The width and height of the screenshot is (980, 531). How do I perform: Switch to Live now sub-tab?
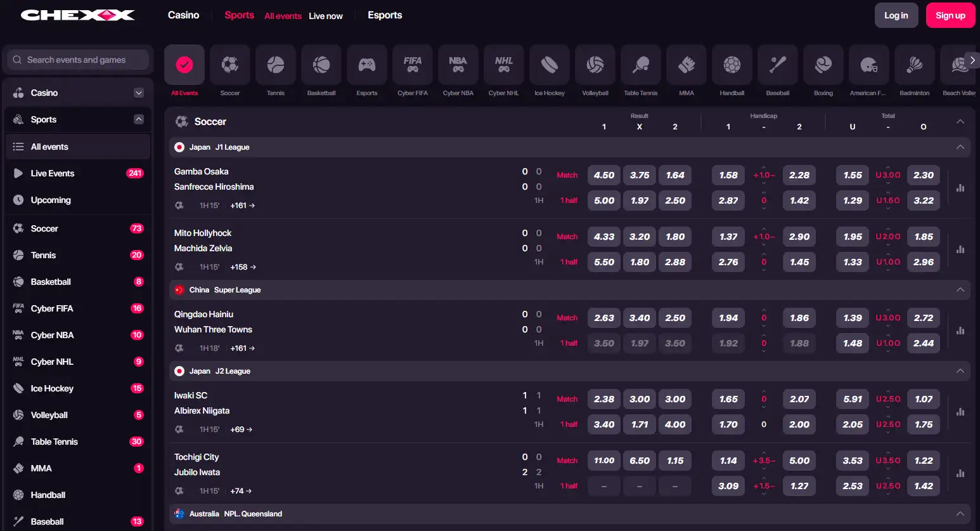[326, 16]
